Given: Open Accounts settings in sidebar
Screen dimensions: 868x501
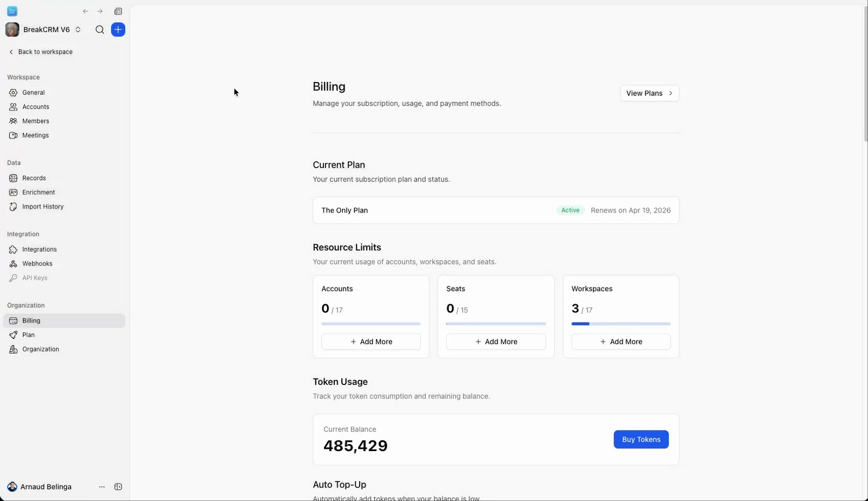Looking at the screenshot, I should (x=64, y=107).
